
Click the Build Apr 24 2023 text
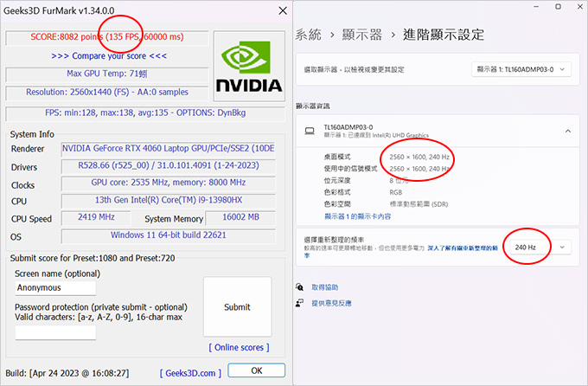[x=67, y=373]
